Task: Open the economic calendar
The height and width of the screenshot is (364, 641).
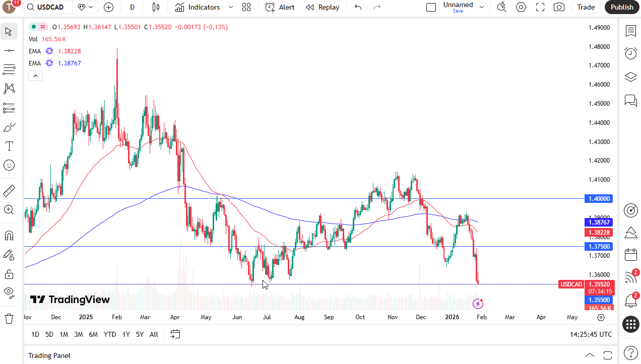Action: (630, 255)
